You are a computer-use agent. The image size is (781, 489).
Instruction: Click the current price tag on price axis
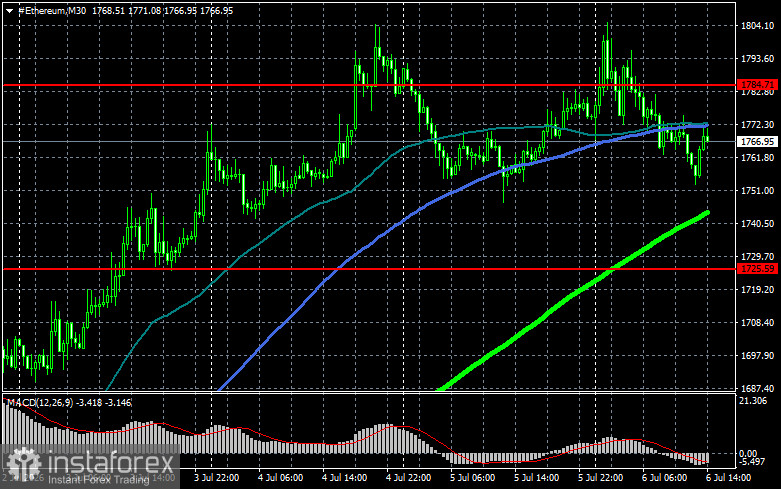tap(757, 141)
